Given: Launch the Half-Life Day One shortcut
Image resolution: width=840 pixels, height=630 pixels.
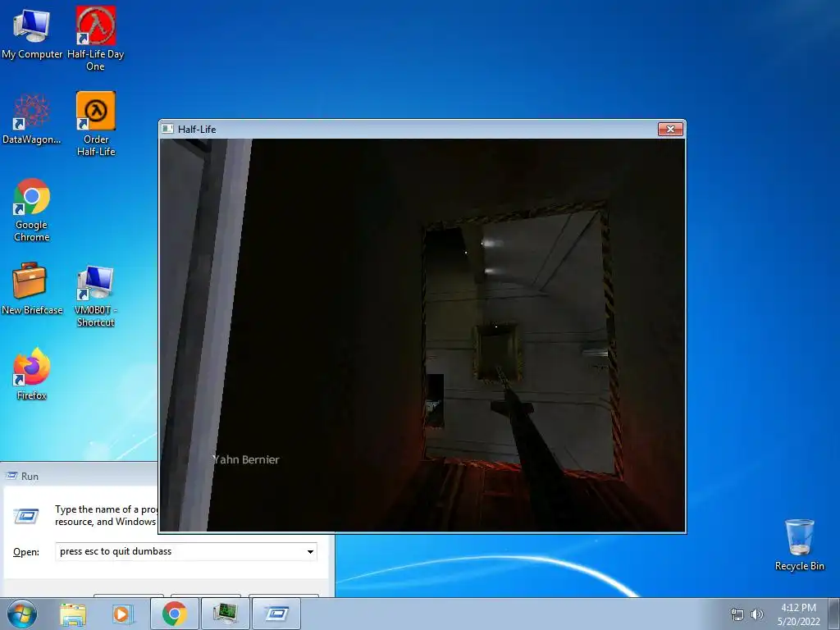Looking at the screenshot, I should (95, 39).
